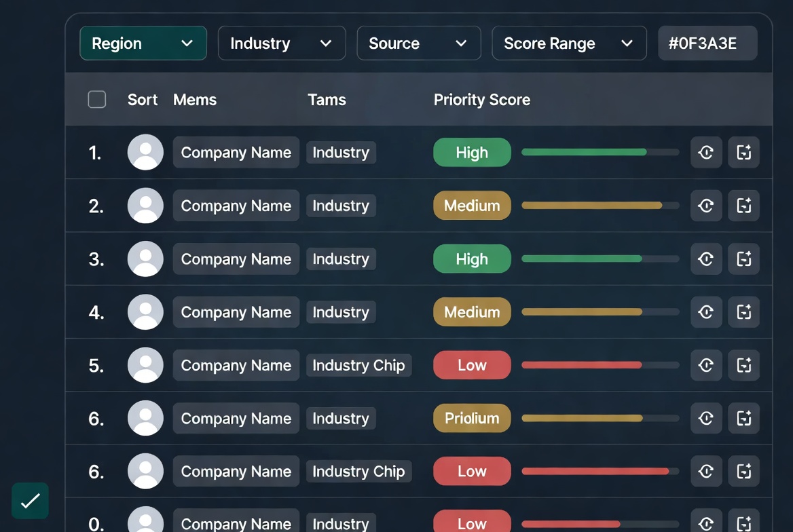The image size is (793, 532).
Task: Open the Score Range dropdown
Action: coord(569,43)
